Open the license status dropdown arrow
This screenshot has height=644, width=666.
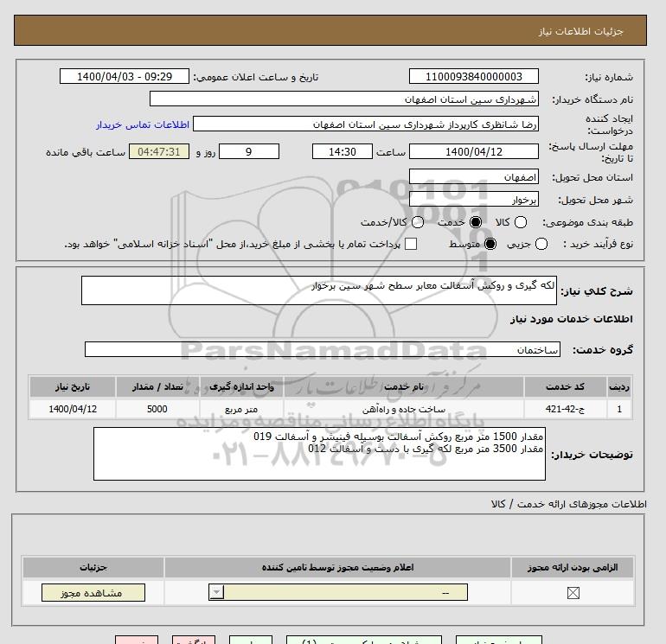tap(216, 592)
